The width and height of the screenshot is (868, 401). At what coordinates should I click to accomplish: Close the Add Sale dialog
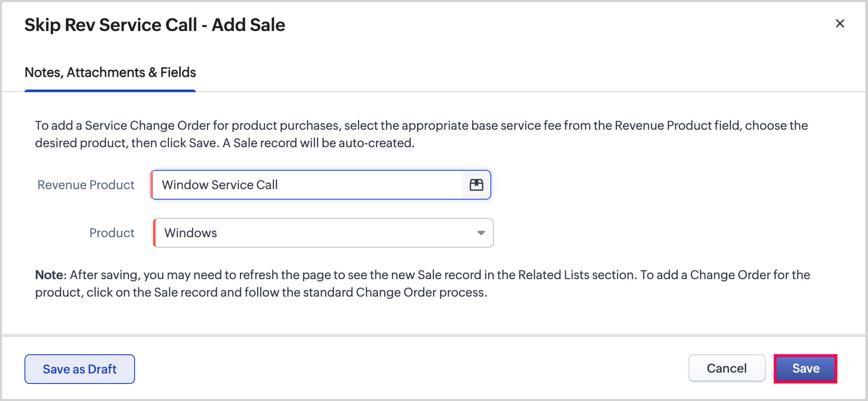click(840, 24)
